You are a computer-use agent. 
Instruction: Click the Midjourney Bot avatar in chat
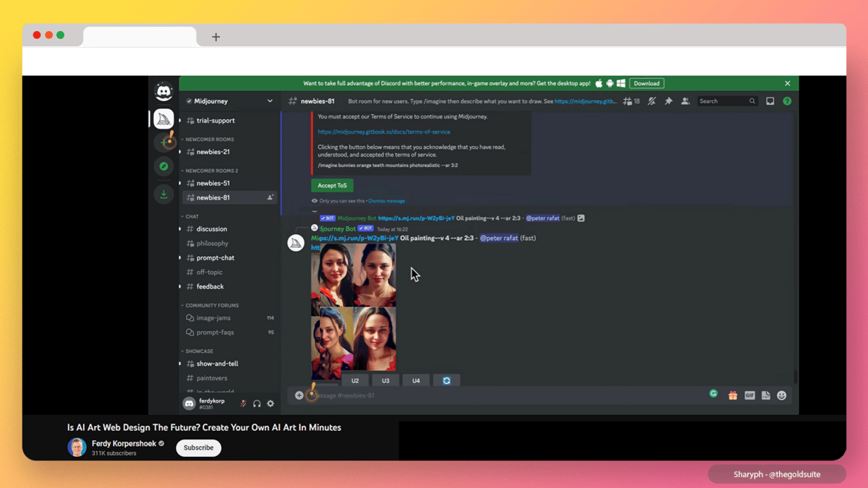296,242
